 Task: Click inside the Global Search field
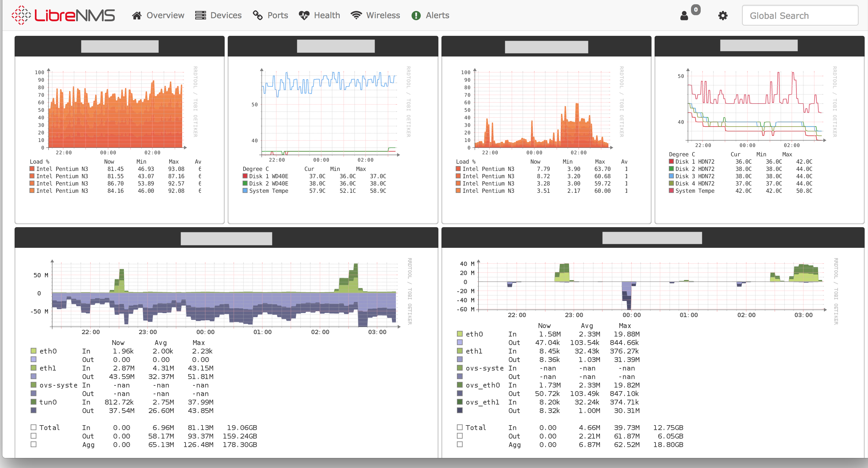pyautogui.click(x=800, y=15)
